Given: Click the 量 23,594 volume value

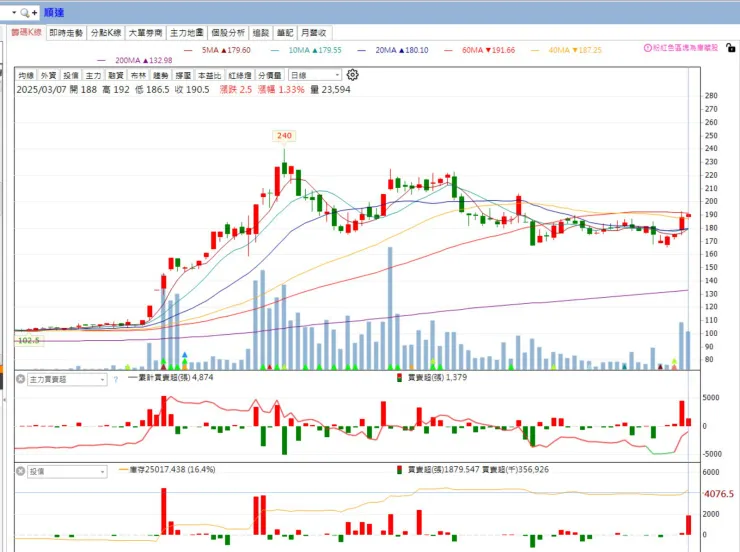Looking at the screenshot, I should point(330,90).
